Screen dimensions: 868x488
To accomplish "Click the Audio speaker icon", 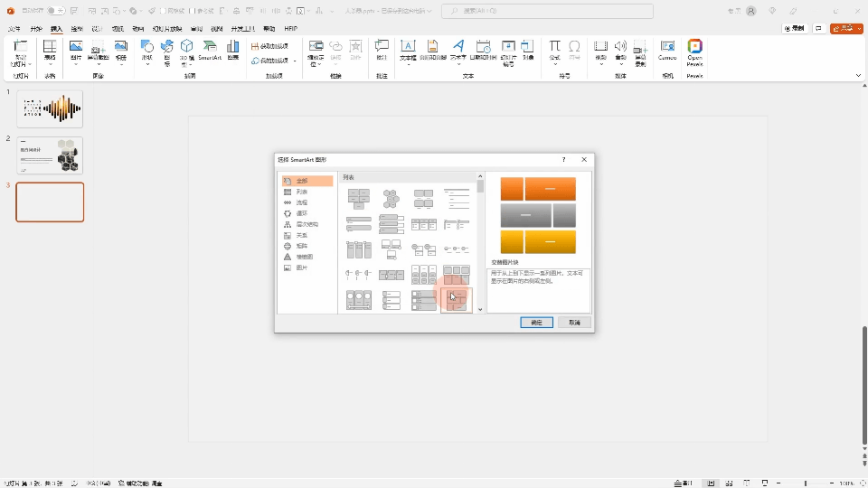I will (620, 46).
